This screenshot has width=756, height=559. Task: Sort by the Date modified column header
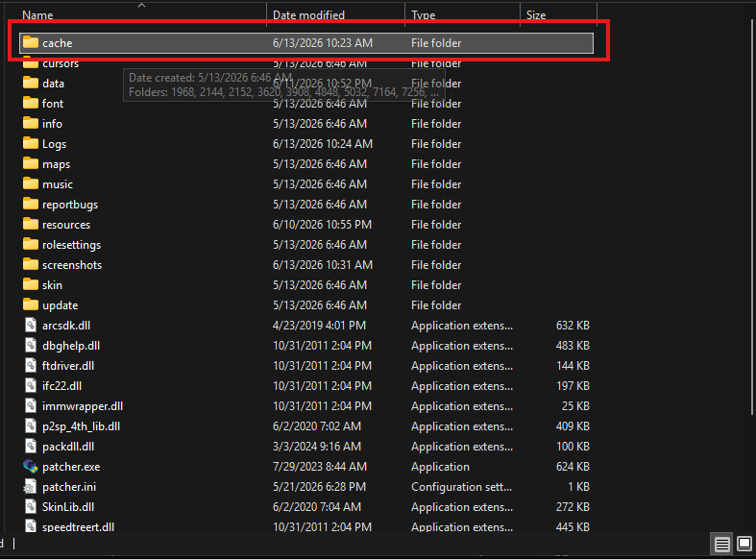coord(308,15)
